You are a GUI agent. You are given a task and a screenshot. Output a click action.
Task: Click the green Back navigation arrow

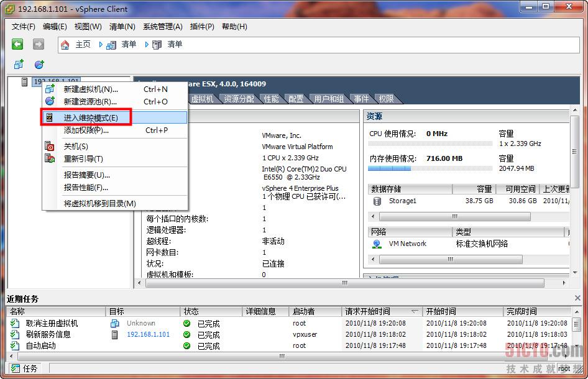click(x=17, y=44)
